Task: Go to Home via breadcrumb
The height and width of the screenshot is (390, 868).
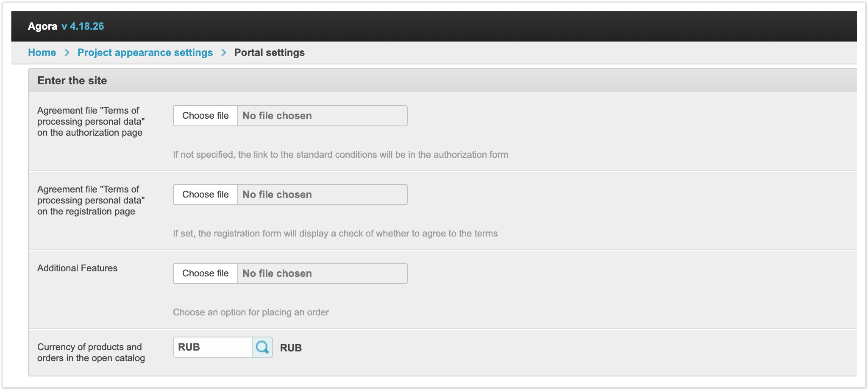Action: 42,53
